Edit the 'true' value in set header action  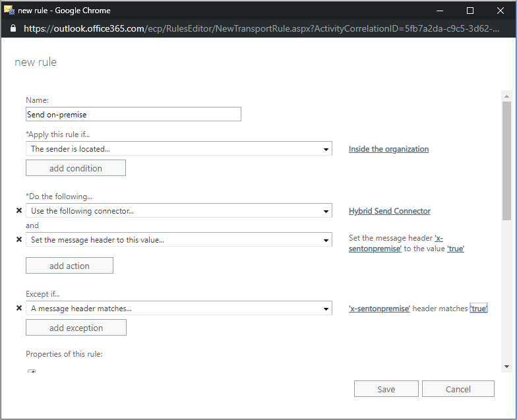pyautogui.click(x=456, y=249)
